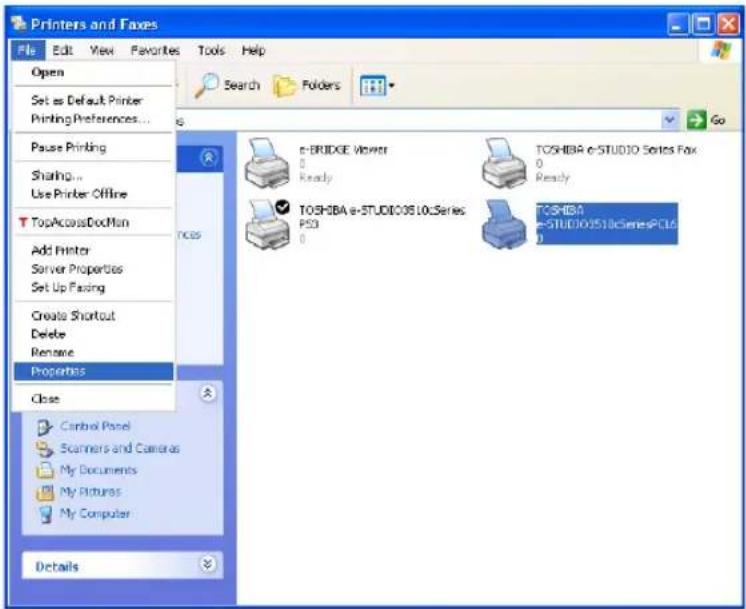Image resolution: width=746 pixels, height=609 pixels.
Task: Click the Details pane header
Action: (123, 565)
